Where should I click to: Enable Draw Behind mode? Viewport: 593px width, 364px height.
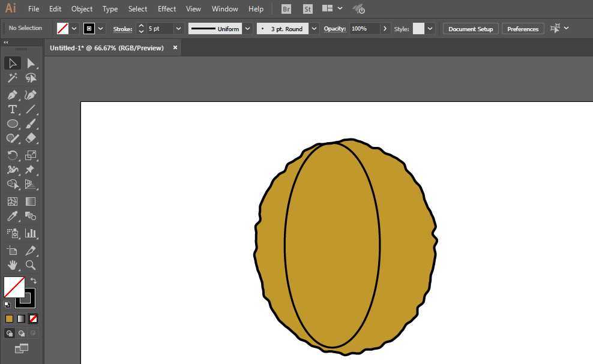click(22, 333)
